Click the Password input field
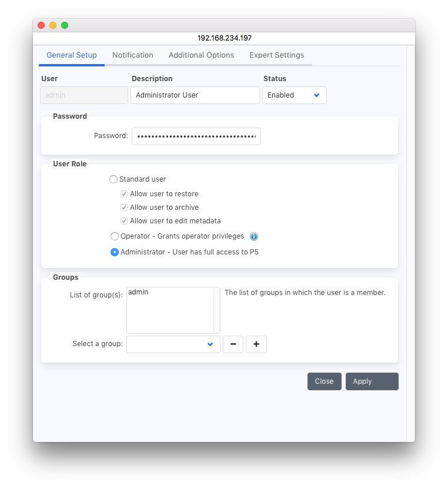The image size is (448, 489). point(196,136)
